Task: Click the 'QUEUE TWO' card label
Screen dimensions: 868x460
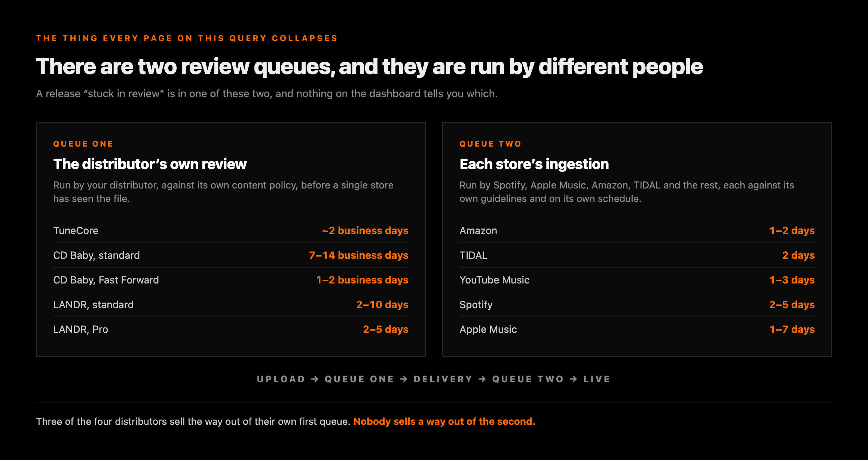Action: (x=490, y=144)
